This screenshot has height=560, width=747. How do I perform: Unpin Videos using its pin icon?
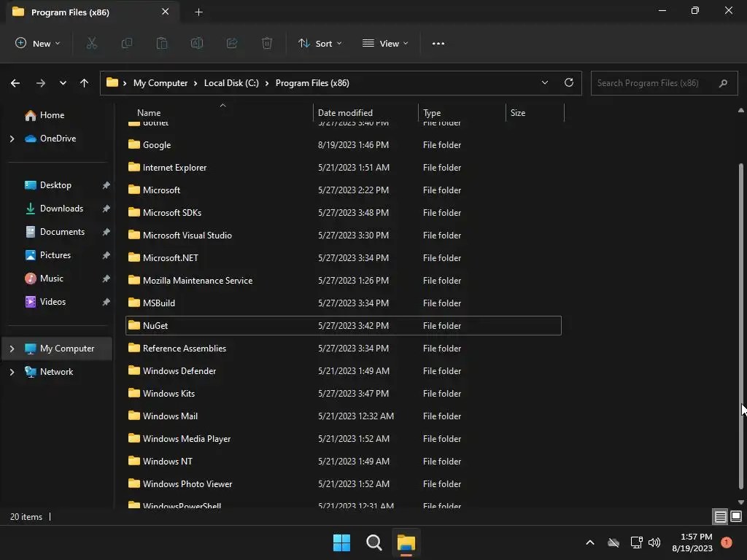[x=106, y=302]
